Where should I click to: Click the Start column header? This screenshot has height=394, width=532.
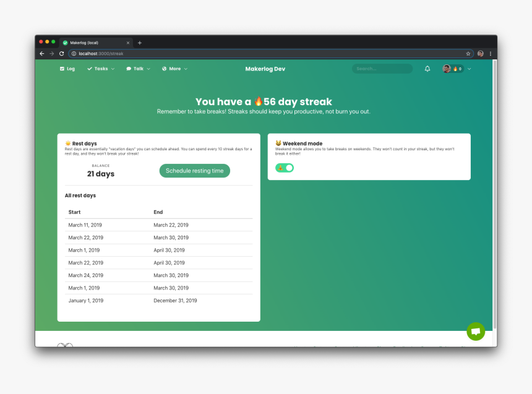pos(74,212)
